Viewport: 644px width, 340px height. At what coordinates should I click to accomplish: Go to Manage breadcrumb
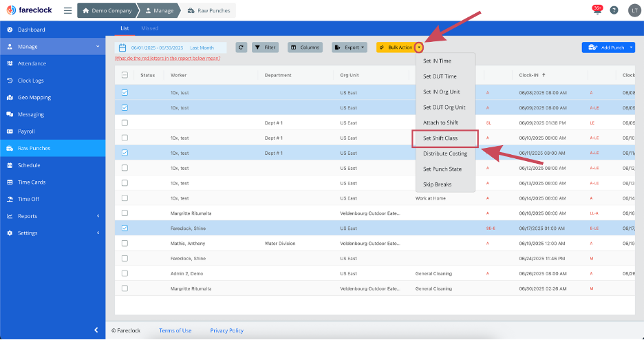160,11
